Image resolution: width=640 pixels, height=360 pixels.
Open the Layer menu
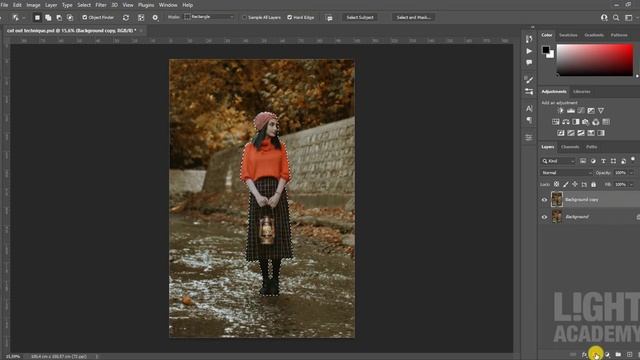click(x=51, y=5)
